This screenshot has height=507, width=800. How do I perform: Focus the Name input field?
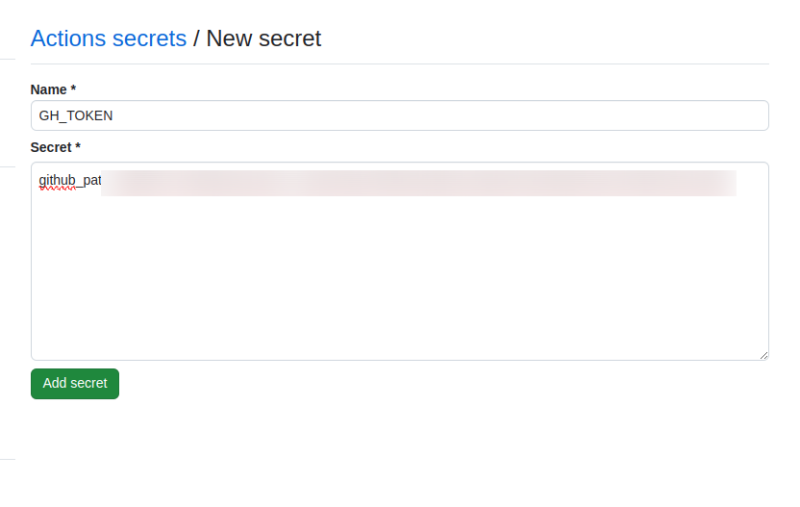click(400, 115)
